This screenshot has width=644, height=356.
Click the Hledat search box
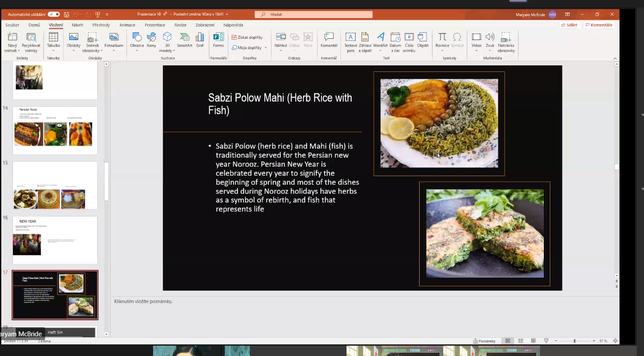(x=313, y=14)
